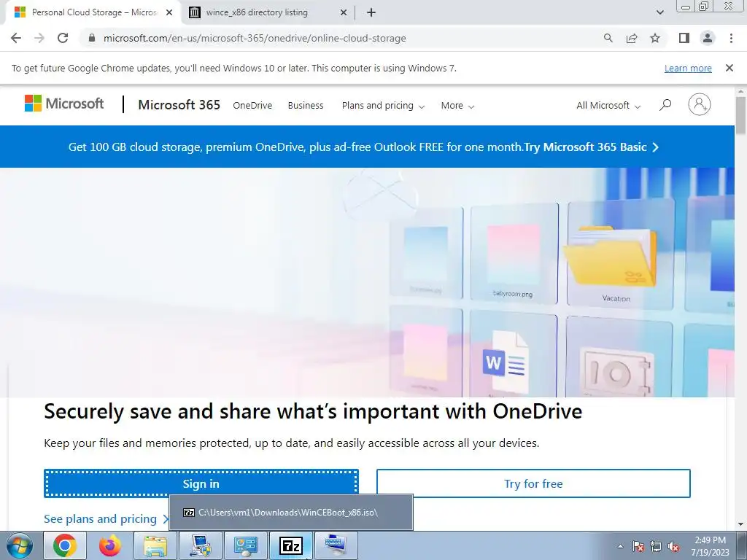Click the 7-Zip taskbar icon
747x560 pixels.
coord(290,545)
